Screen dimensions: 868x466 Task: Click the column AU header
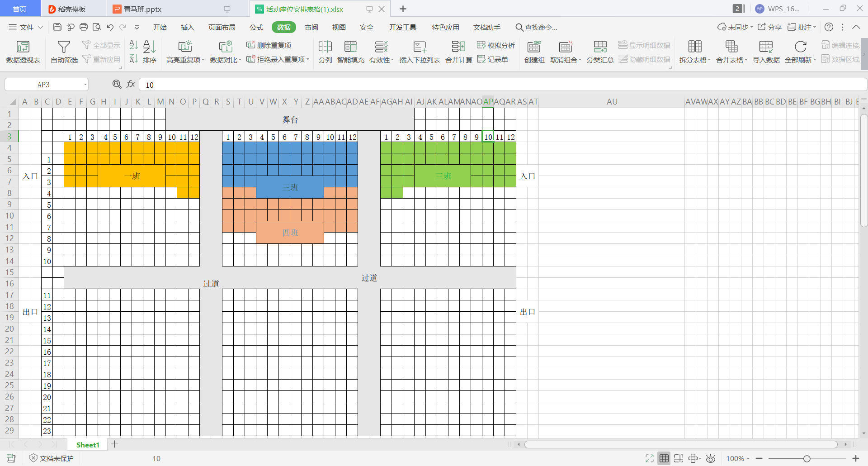612,102
